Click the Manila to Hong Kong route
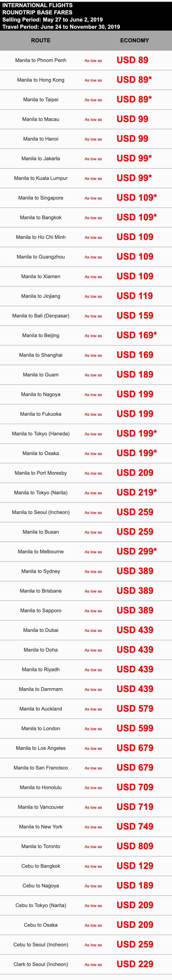Screen dimensions: 172x980 click(40, 80)
